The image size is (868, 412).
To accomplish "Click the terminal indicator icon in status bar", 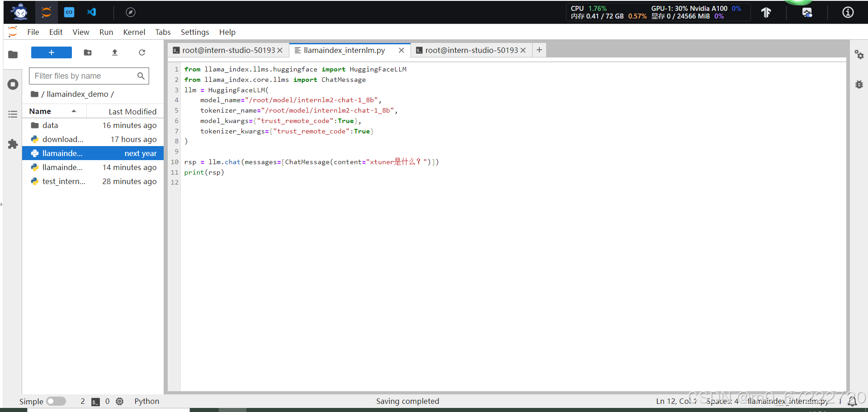I will click(95, 401).
